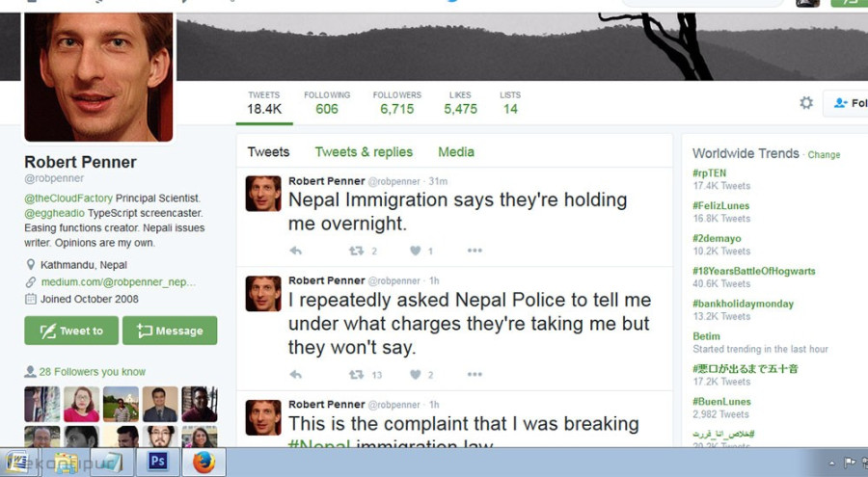Viewport: 868px width, 477px height.
Task: Click the Change link beside Worldwide Trends
Action: 824,155
